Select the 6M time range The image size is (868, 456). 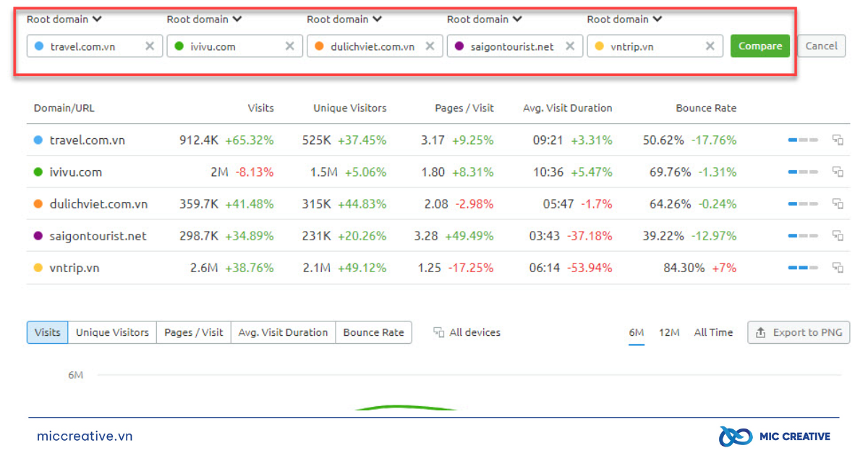636,333
